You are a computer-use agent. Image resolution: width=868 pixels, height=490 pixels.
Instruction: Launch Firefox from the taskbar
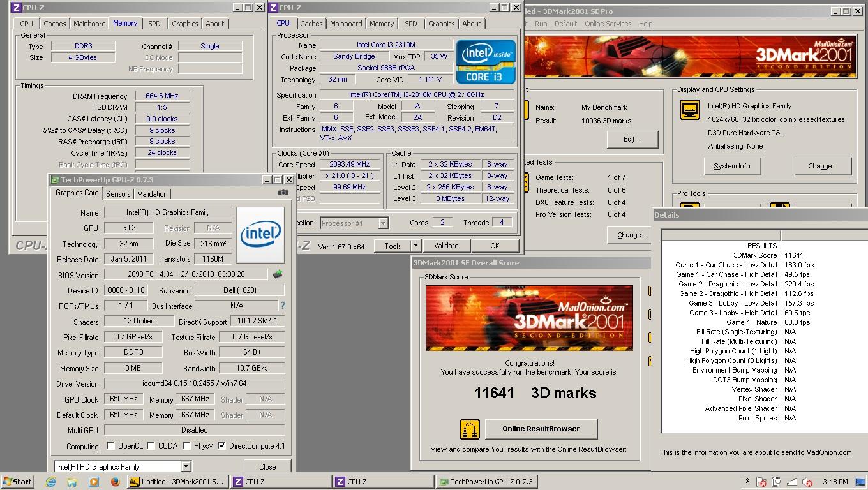[x=115, y=482]
